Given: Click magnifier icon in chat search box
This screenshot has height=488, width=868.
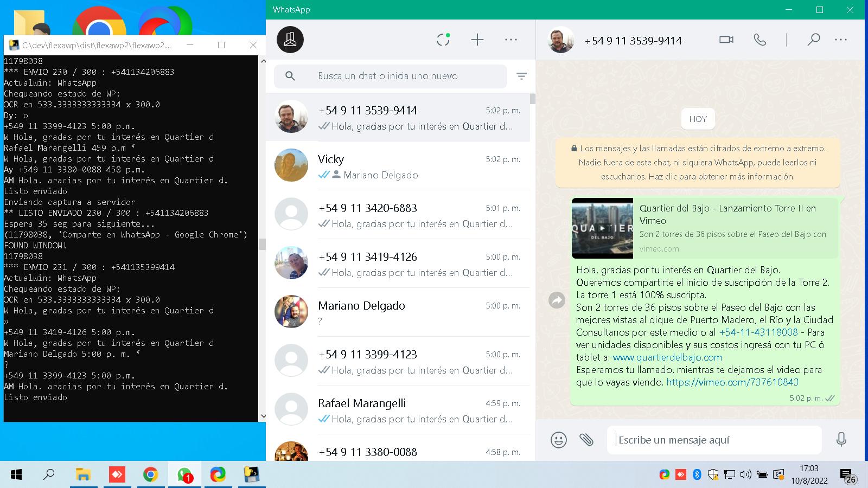Looking at the screenshot, I should tap(290, 76).
